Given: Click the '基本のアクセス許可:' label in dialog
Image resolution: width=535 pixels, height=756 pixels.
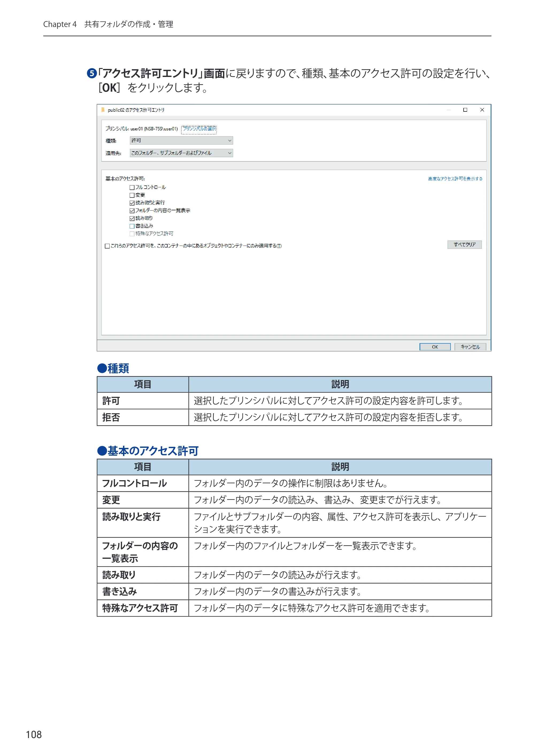Looking at the screenshot, I should click(x=125, y=179).
